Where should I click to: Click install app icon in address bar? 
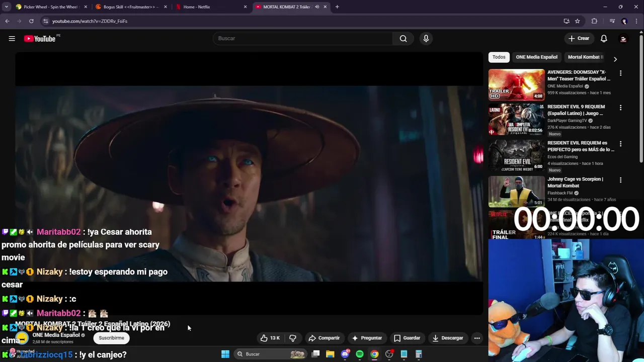pos(567,21)
